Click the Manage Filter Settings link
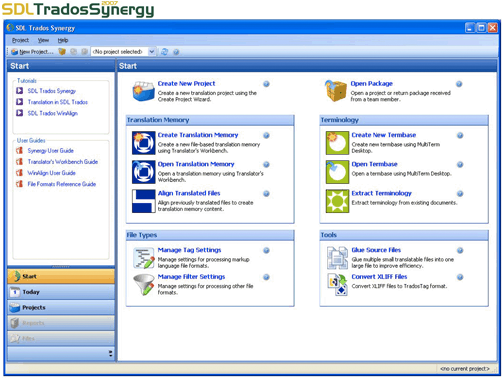 pos(191,277)
